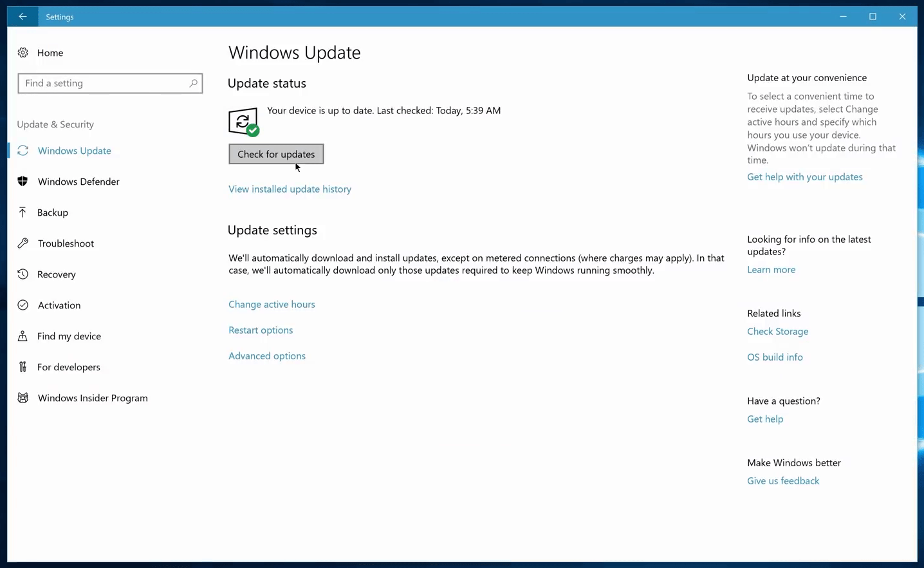Image resolution: width=924 pixels, height=568 pixels.
Task: Close the Settings window
Action: pos(902,17)
